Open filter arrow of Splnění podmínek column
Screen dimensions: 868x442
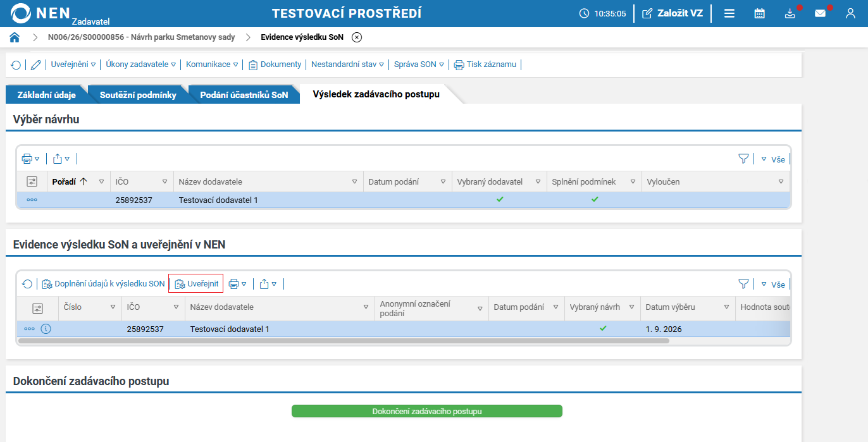pos(633,182)
